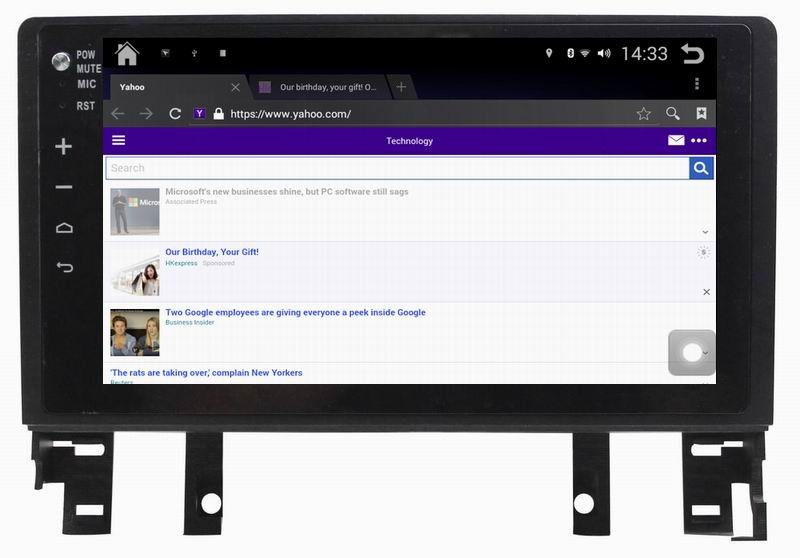
Task: Click the Associated Press source label
Action: [x=191, y=202]
